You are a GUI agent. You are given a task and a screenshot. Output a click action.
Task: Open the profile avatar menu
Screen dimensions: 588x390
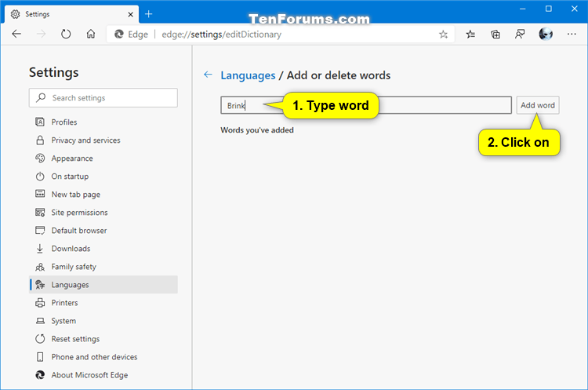tap(546, 35)
